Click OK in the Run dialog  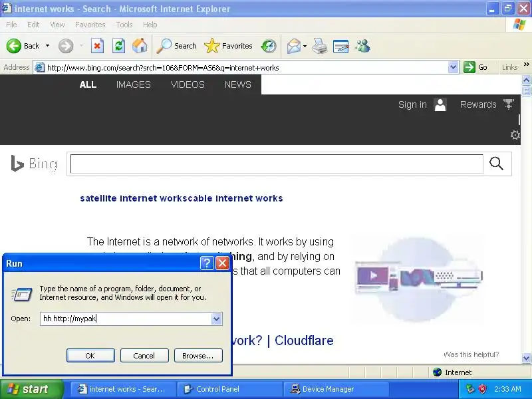(90, 356)
